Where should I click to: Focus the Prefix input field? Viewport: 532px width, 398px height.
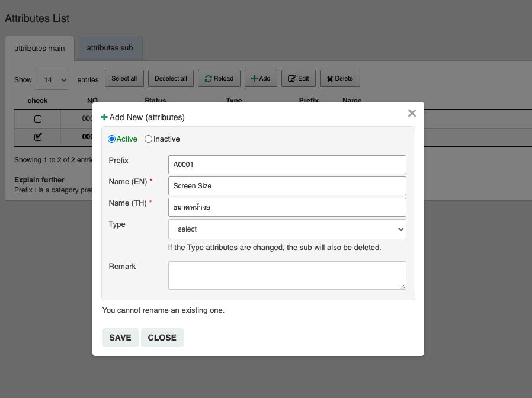(x=287, y=165)
